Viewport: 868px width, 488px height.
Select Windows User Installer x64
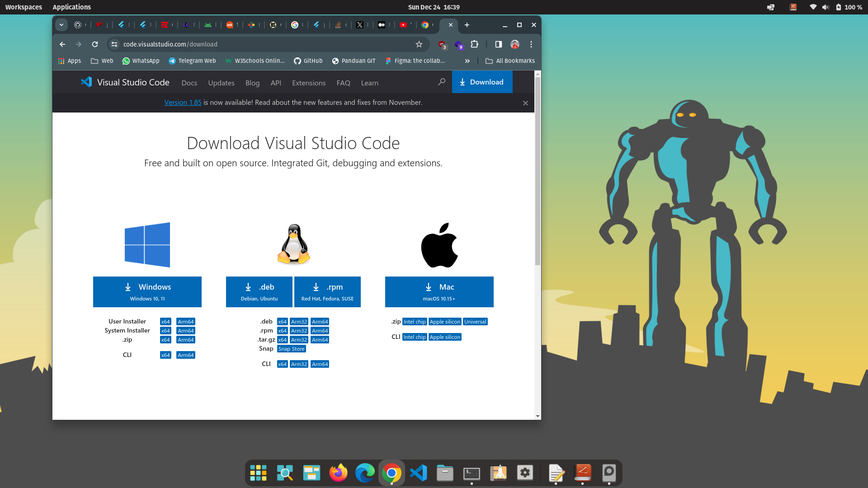[165, 322]
